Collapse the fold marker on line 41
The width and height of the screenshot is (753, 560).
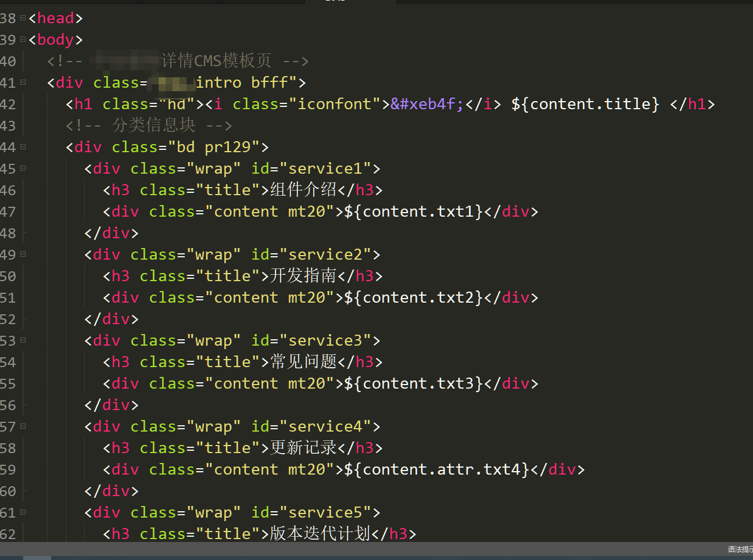(x=23, y=82)
